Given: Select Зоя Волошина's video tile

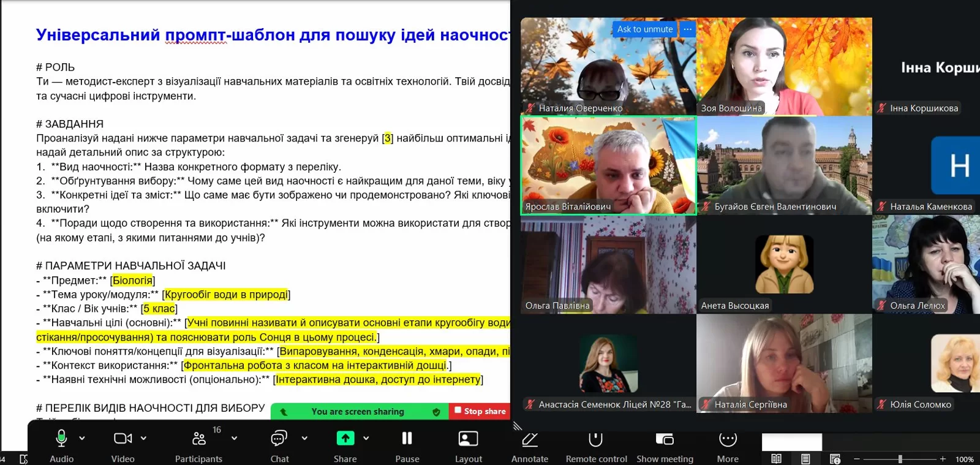Looking at the screenshot, I should pyautogui.click(x=784, y=66).
